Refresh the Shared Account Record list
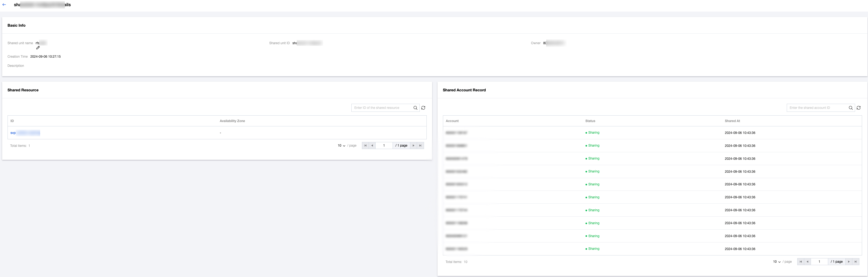This screenshot has width=868, height=277. 859,108
